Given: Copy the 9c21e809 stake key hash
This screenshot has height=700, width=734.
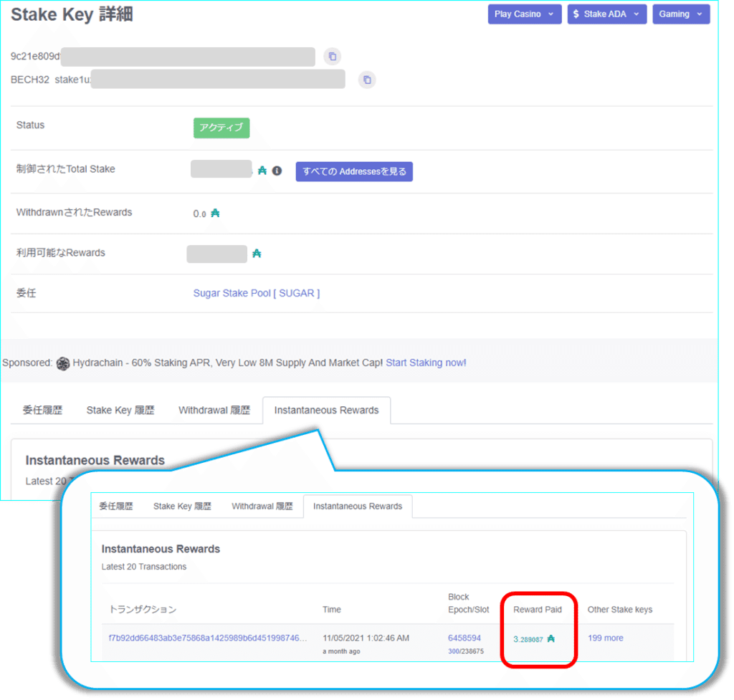Looking at the screenshot, I should (333, 57).
